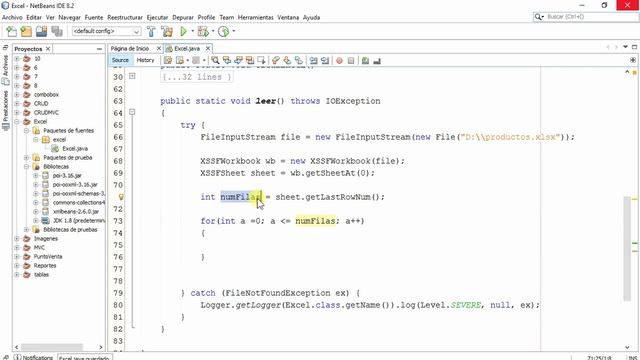
Task: Open the Ayuda menu
Action: pos(311,18)
